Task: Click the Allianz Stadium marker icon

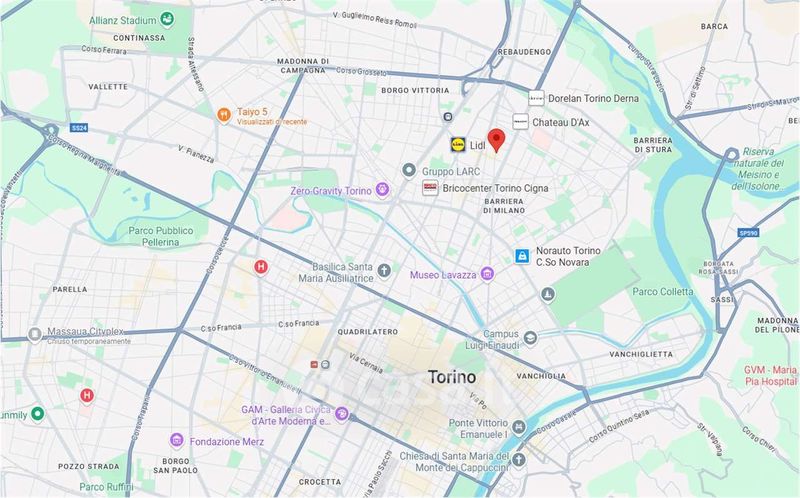Action: [167, 20]
